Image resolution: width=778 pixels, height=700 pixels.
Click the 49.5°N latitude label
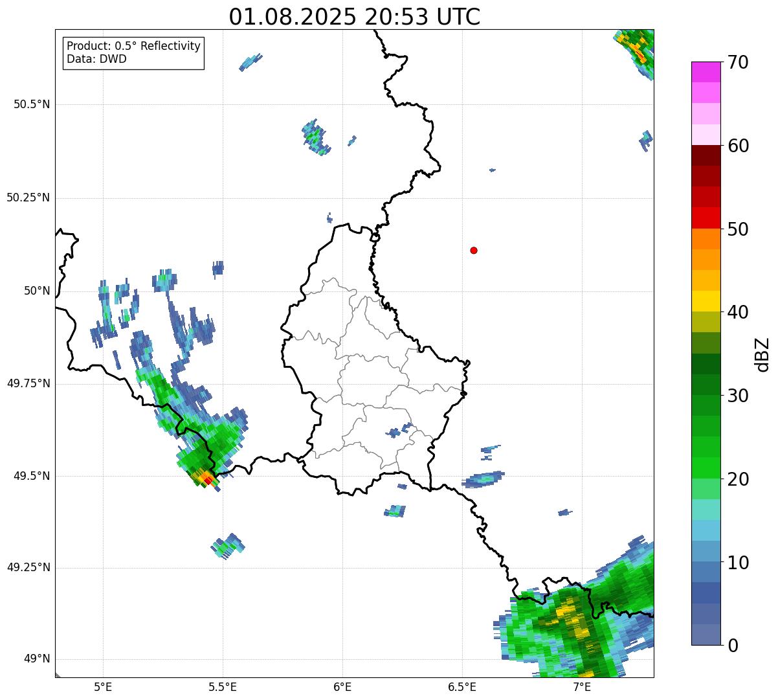click(x=32, y=476)
